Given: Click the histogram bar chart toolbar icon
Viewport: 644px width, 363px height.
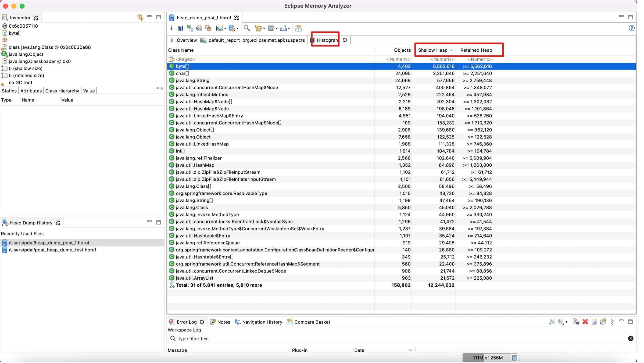Looking at the screenshot, I should 181,28.
